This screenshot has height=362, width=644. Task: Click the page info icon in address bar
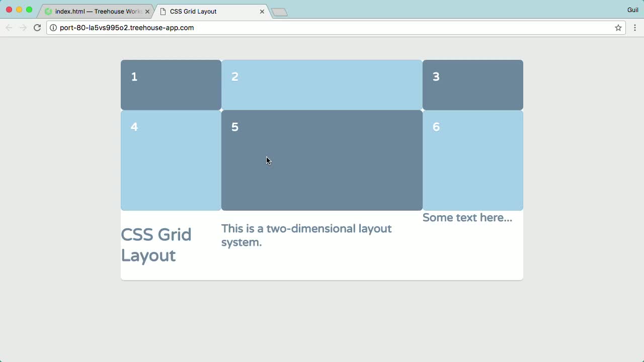click(53, 28)
